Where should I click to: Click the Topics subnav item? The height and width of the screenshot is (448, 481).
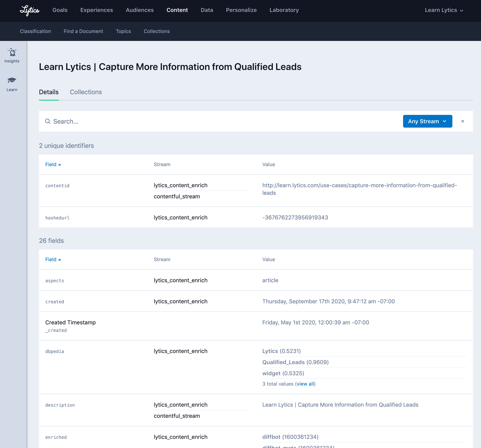(x=123, y=31)
